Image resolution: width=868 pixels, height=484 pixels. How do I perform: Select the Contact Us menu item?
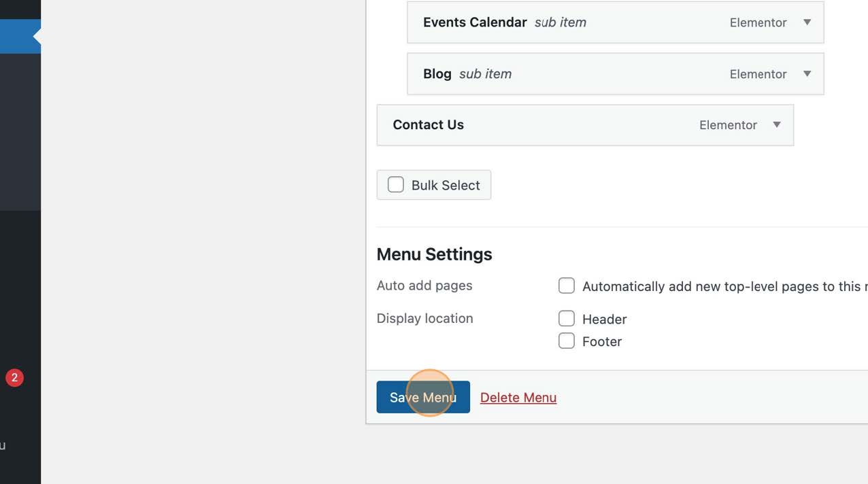428,125
